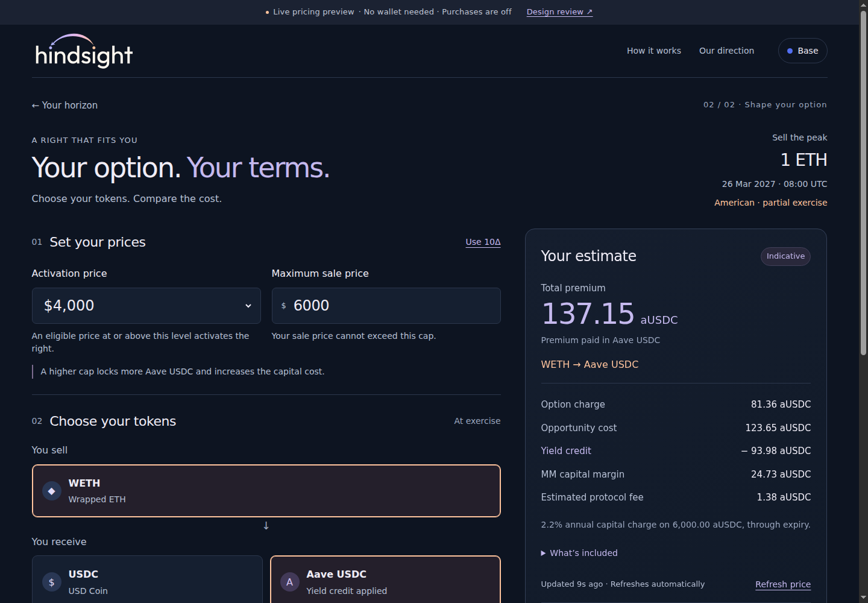Click the Indicative badge
The image size is (868, 603).
pos(785,256)
